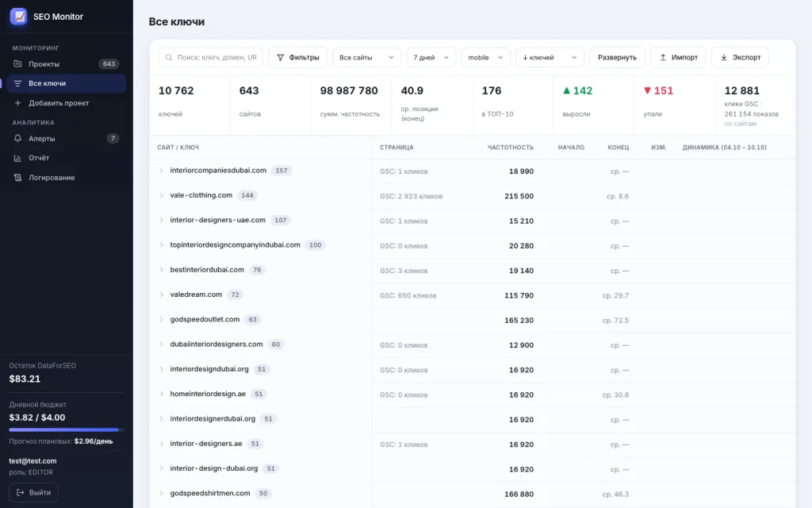Click the bell icon beside Алерты

(x=17, y=138)
